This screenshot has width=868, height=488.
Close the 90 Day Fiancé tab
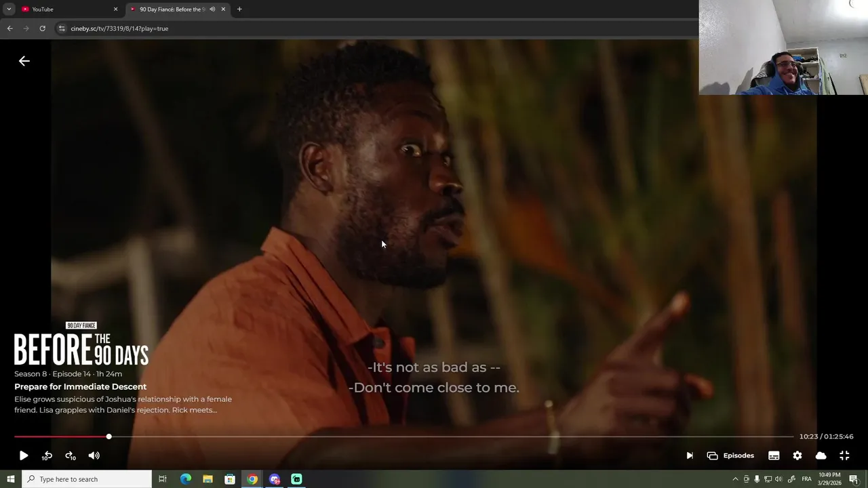click(x=223, y=9)
